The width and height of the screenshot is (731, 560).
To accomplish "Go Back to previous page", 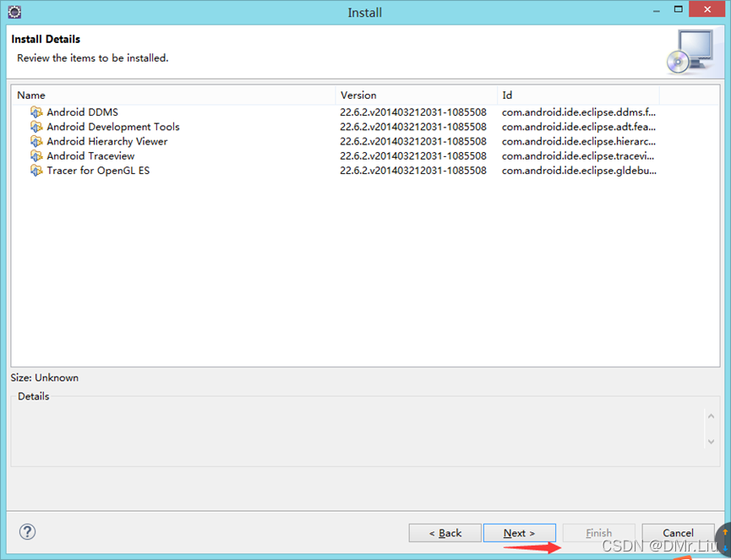I will [x=445, y=533].
